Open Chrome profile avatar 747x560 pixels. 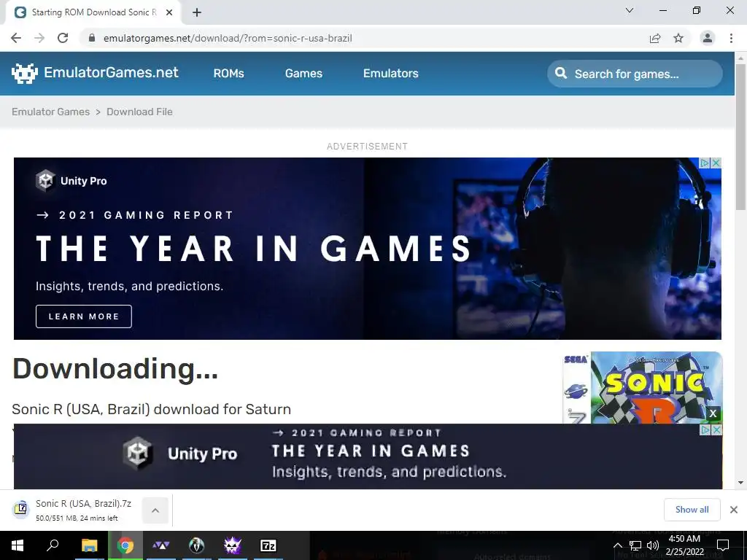[708, 38]
